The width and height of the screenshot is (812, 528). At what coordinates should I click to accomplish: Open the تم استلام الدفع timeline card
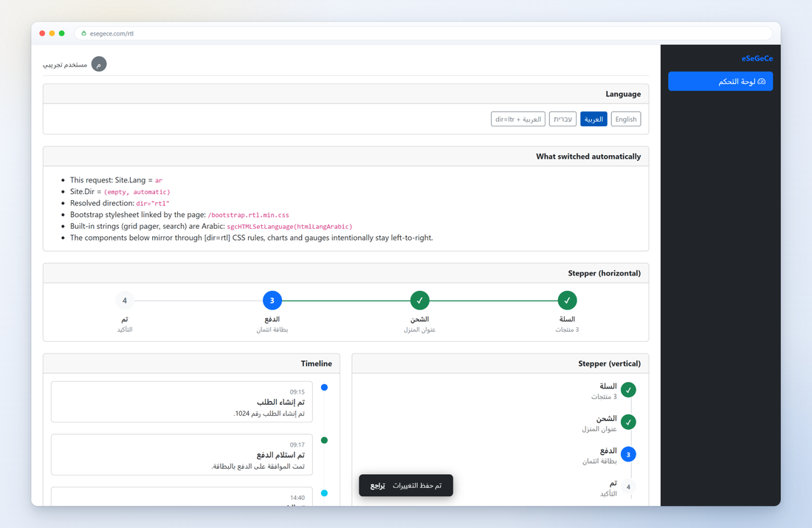182,455
